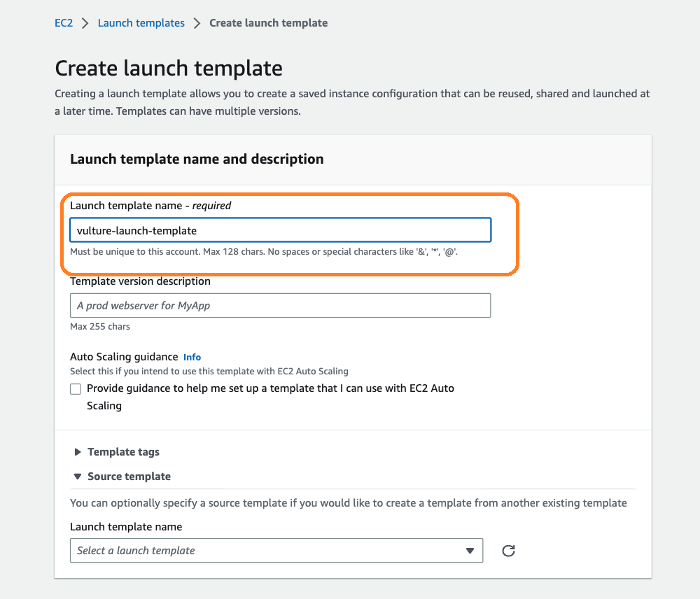The height and width of the screenshot is (599, 700).
Task: Navigate to EC2 via the breadcrumb
Action: click(x=64, y=22)
